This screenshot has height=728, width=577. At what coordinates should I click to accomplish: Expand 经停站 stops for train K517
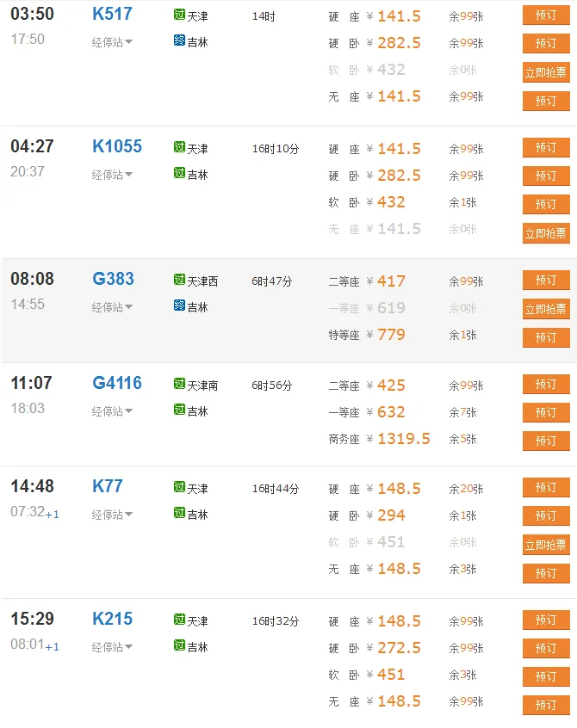pos(112,42)
